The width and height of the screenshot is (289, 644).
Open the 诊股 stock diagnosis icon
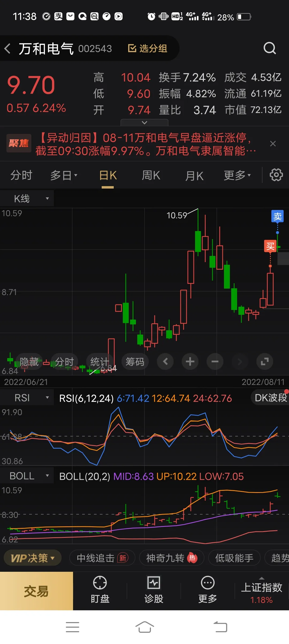(x=154, y=590)
